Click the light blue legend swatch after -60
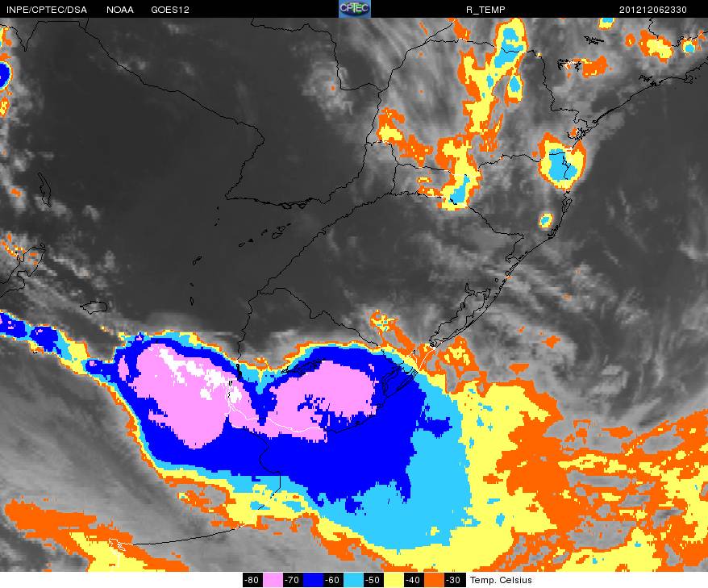 [353, 580]
